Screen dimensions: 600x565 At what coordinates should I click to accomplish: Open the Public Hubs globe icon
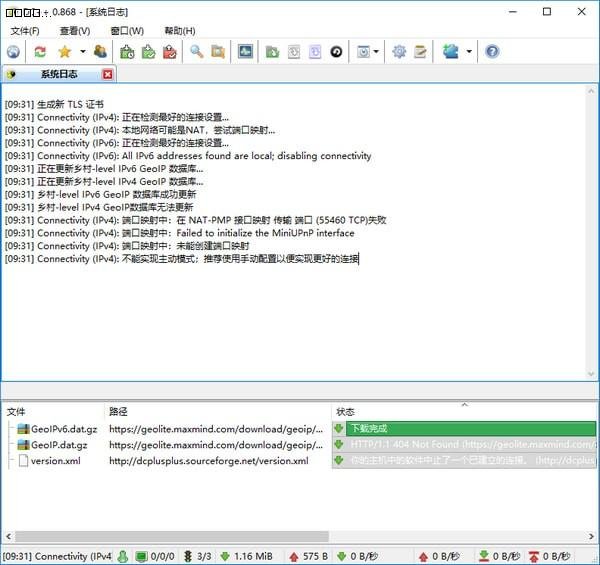coord(13,52)
